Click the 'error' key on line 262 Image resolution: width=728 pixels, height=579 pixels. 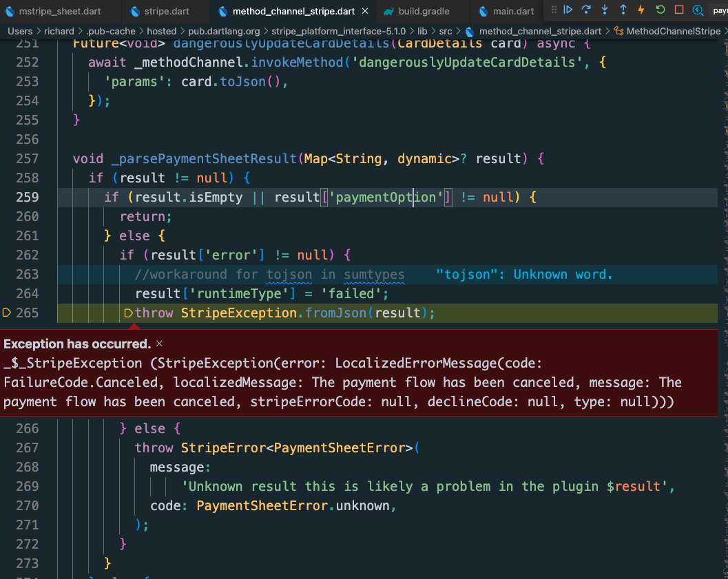click(231, 255)
